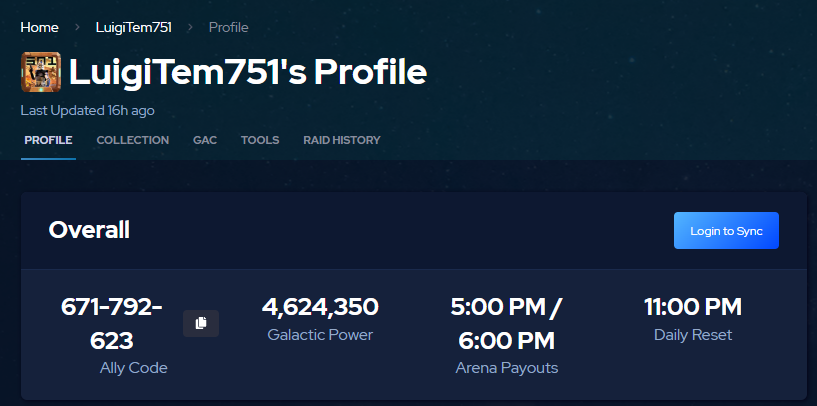Click the breadcrumb chevron after LuigiTem751
This screenshot has height=406, width=817.
[190, 27]
